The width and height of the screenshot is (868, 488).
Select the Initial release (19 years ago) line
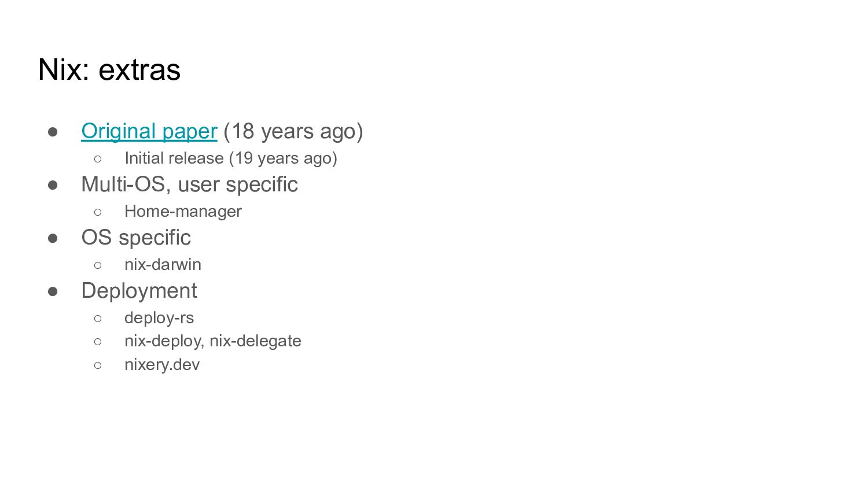pos(231,158)
